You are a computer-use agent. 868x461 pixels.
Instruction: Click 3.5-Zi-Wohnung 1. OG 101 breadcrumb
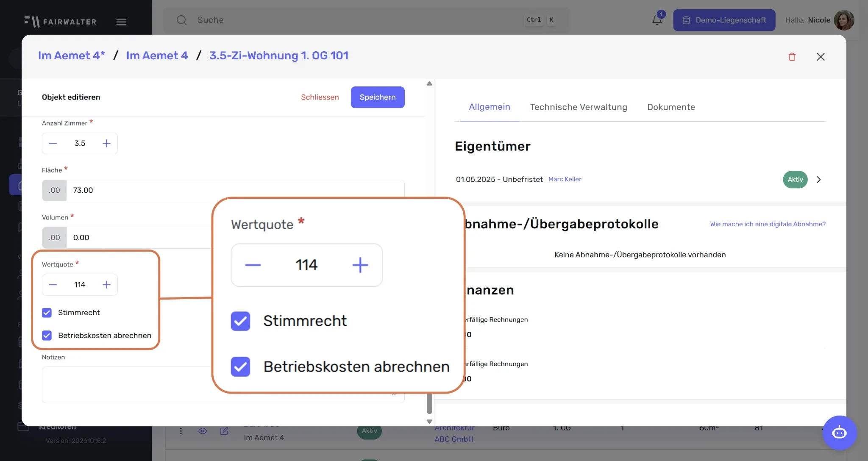point(279,56)
